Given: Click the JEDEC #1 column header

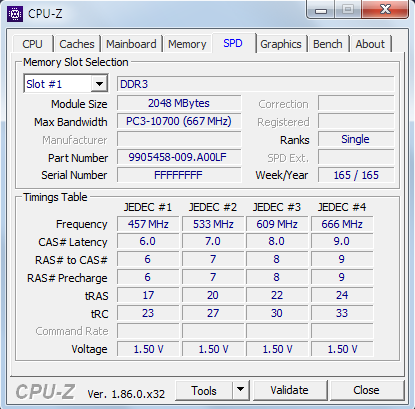Looking at the screenshot, I should 148,207.
